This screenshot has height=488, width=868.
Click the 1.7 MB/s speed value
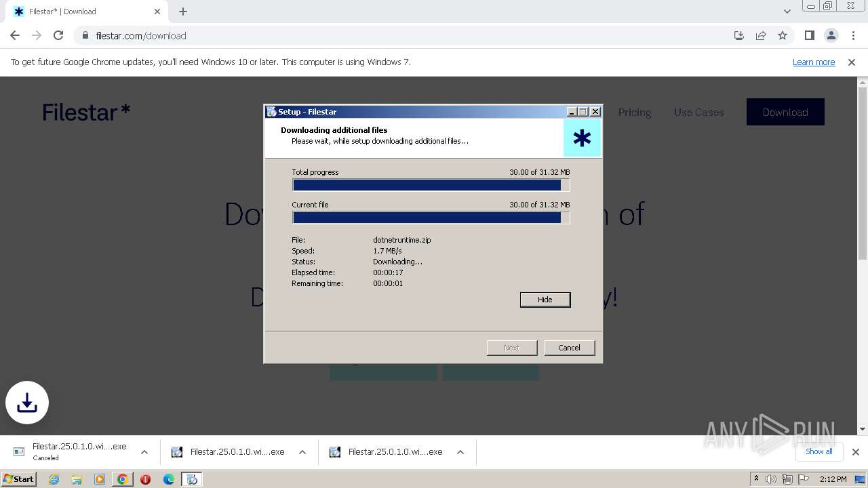tap(387, 251)
